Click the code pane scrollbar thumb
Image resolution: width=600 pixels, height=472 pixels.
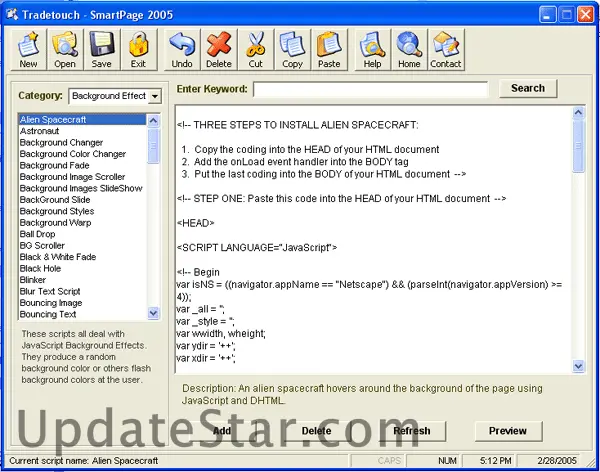click(578, 146)
